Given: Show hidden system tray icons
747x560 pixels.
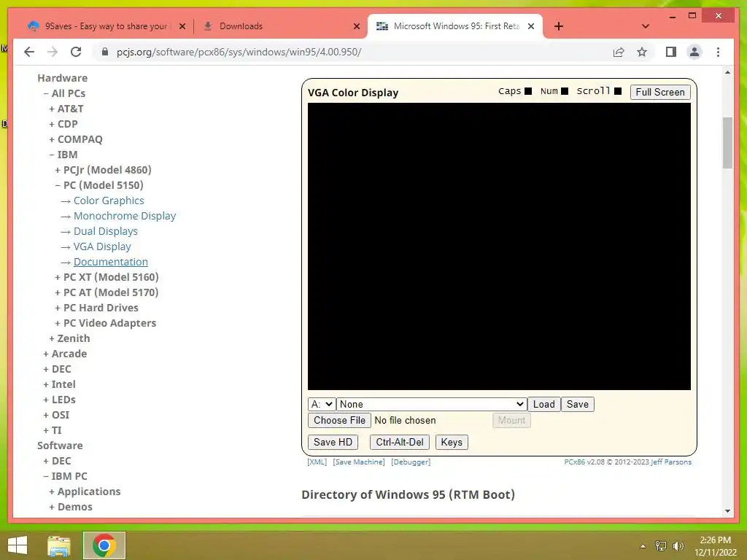Looking at the screenshot, I should (x=643, y=545).
